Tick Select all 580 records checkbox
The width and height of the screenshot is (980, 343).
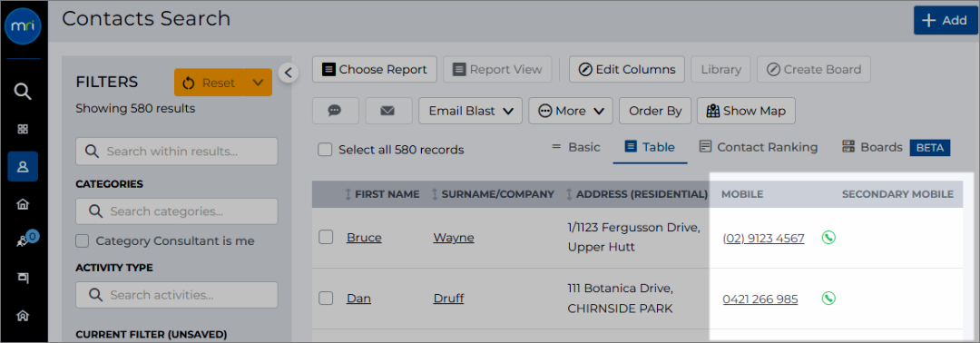click(324, 150)
